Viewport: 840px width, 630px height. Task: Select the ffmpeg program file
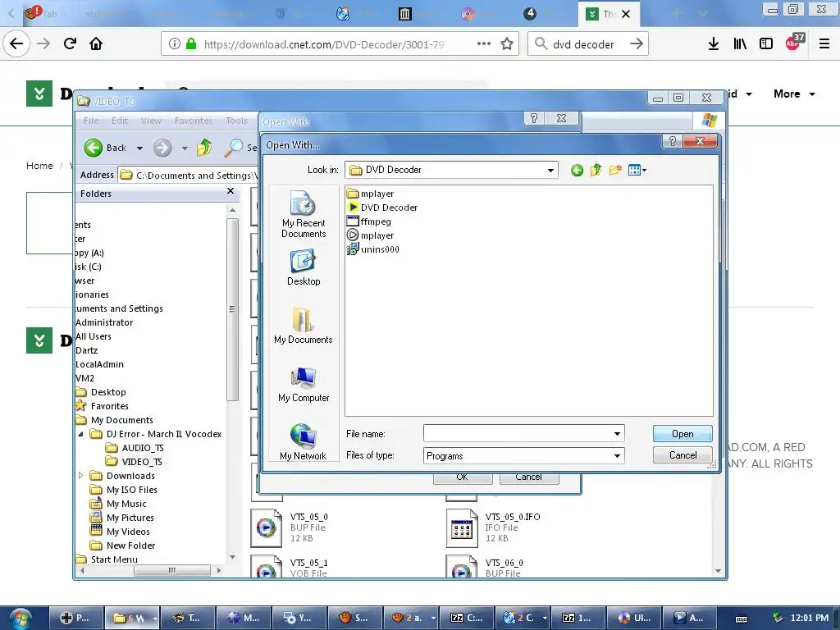coord(368,221)
